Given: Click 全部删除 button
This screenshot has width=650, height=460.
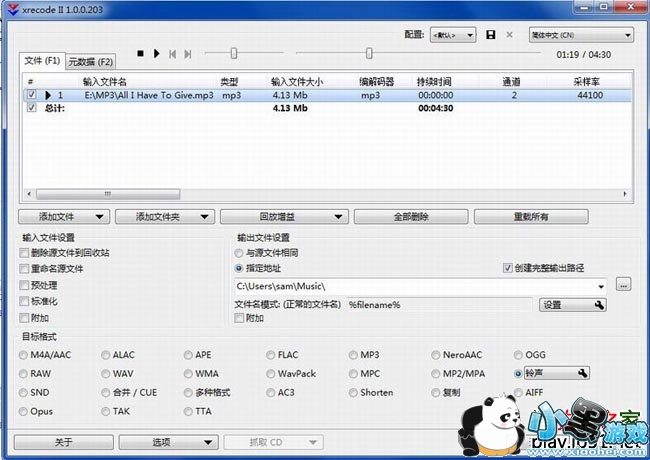Looking at the screenshot, I should pos(411,217).
